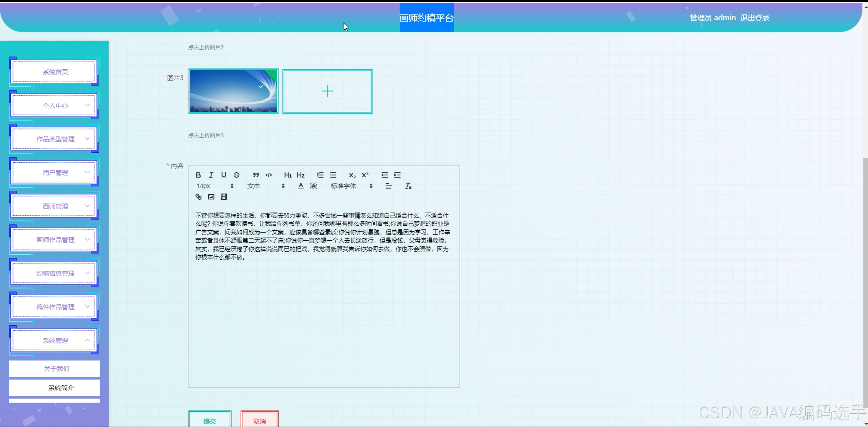The width and height of the screenshot is (868, 427).
Task: Open 系统首页 in the sidebar
Action: click(x=55, y=72)
